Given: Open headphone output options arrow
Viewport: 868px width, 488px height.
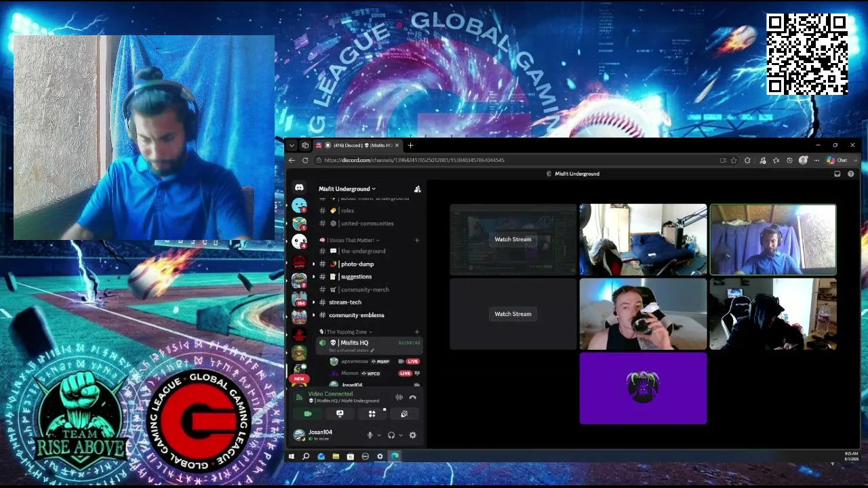Looking at the screenshot, I should [x=401, y=435].
